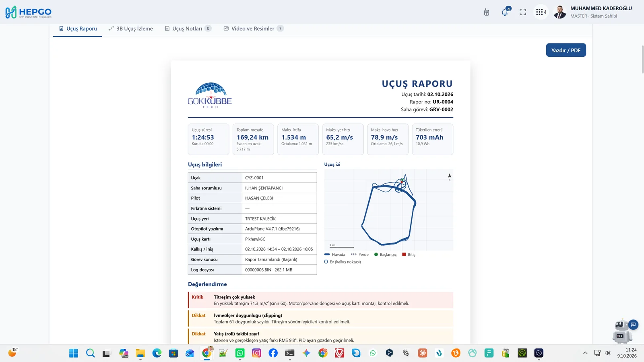Open the apps grid menu icon

(x=541, y=12)
